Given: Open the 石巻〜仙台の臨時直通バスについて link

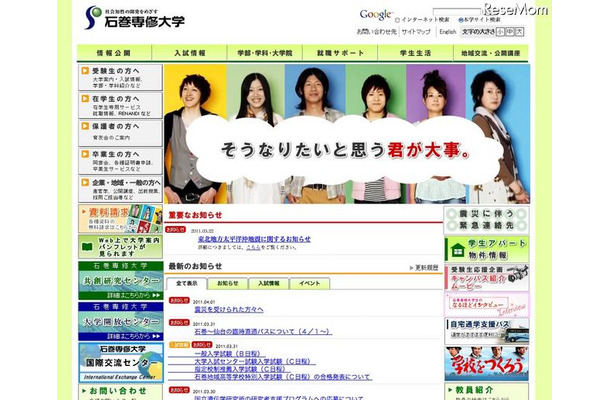Looking at the screenshot, I should tap(263, 332).
